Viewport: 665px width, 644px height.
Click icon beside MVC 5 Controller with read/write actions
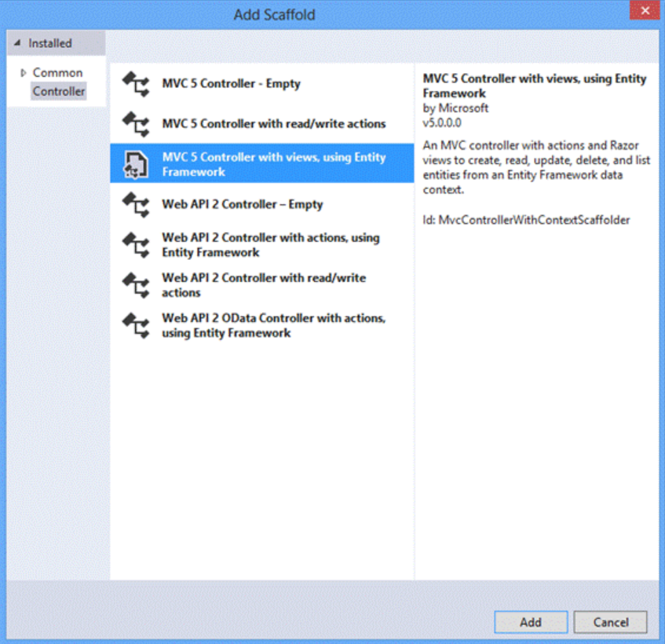click(x=136, y=124)
